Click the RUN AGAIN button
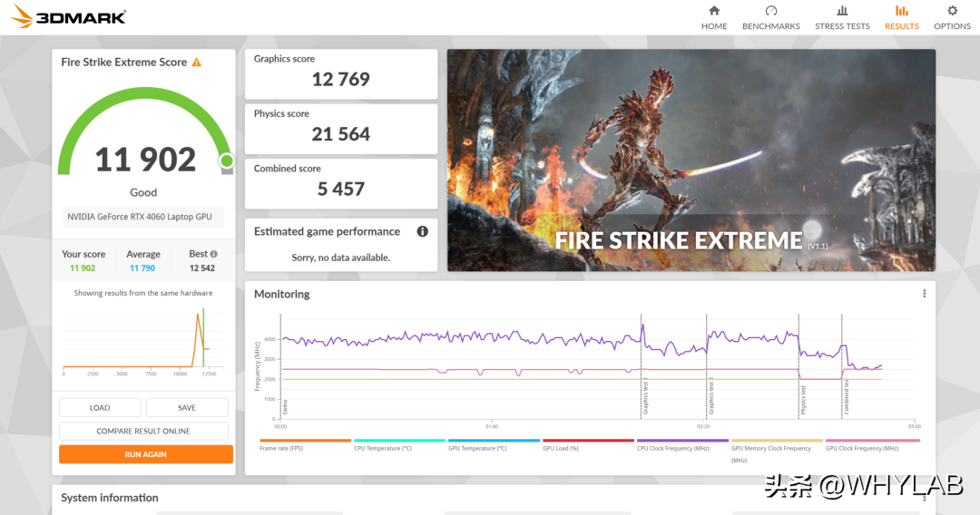980x515 pixels. 145,454
